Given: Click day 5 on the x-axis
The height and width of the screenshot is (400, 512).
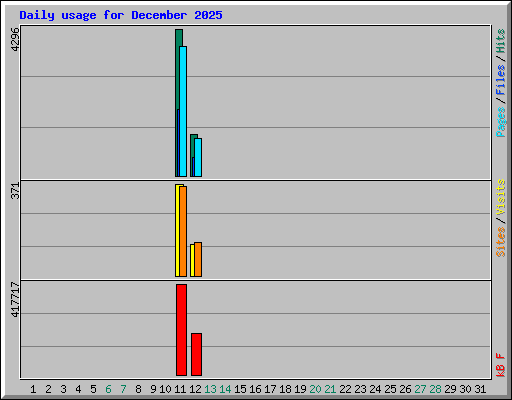Looking at the screenshot, I should pyautogui.click(x=93, y=389).
